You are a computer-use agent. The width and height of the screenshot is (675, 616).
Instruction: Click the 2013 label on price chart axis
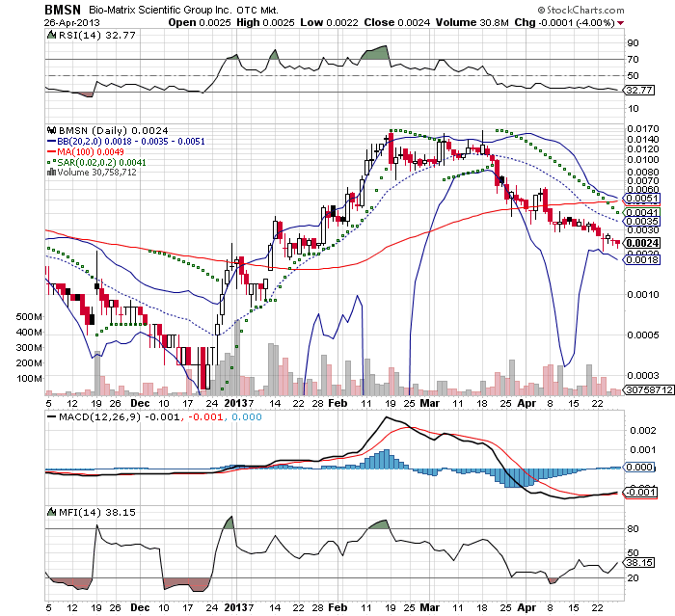coord(235,403)
